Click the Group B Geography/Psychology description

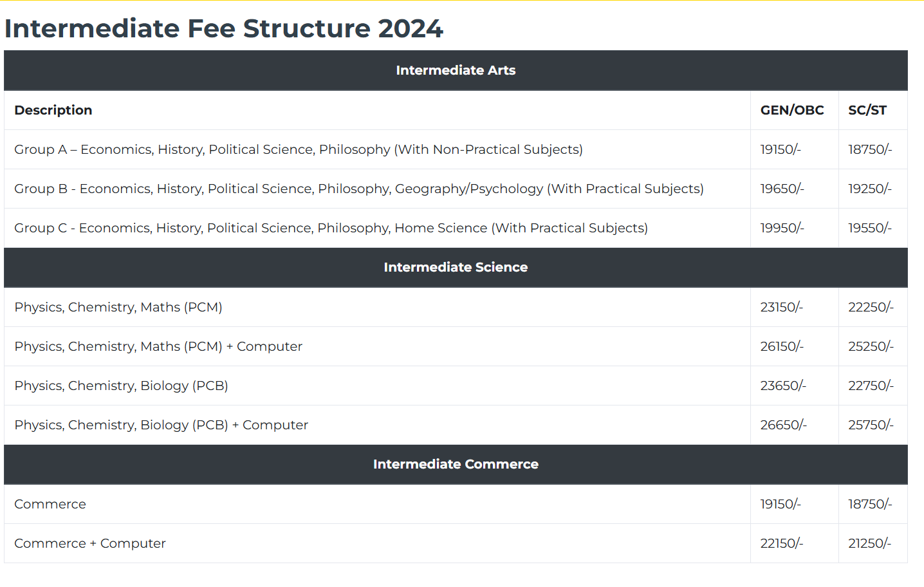[x=359, y=189]
